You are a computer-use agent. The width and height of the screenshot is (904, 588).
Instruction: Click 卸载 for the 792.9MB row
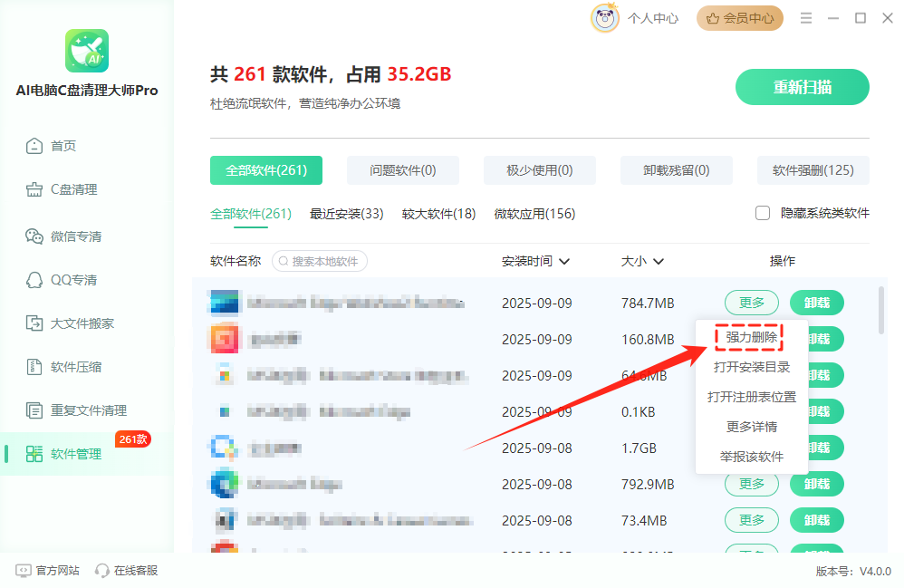coord(817,486)
